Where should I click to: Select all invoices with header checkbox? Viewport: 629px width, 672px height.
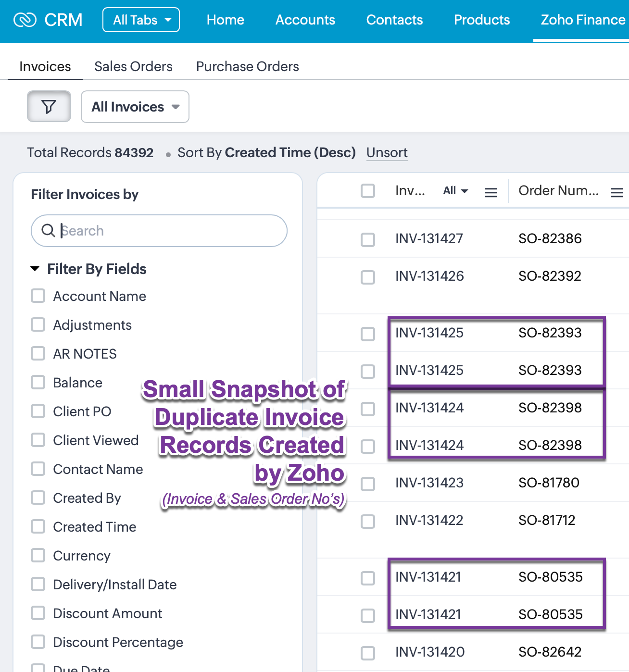(x=368, y=191)
